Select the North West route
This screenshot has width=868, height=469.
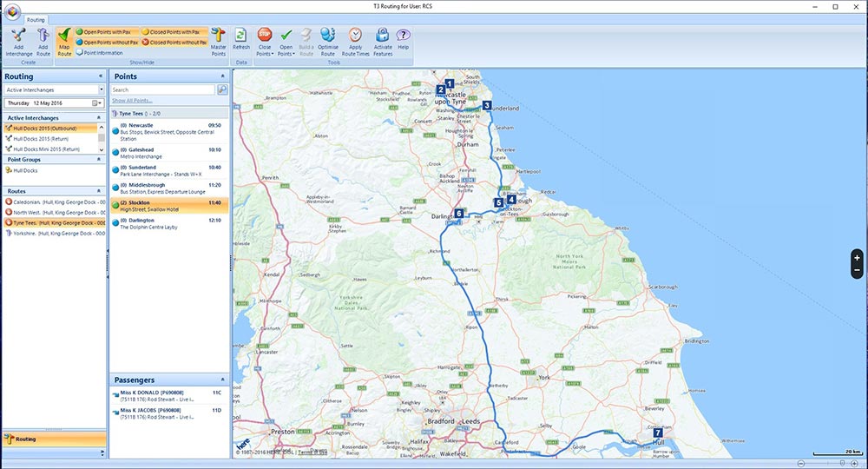pyautogui.click(x=54, y=213)
